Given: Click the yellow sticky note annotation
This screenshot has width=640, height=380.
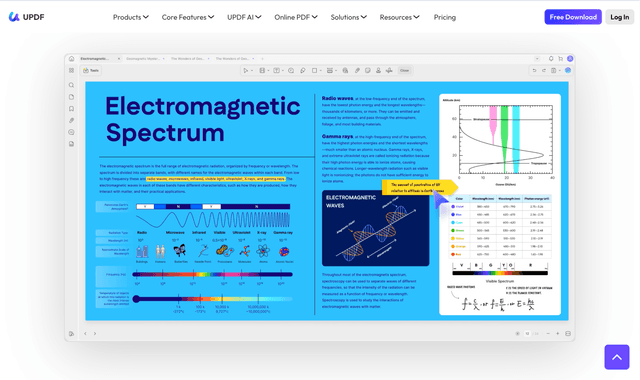Looking at the screenshot, I should (x=420, y=187).
